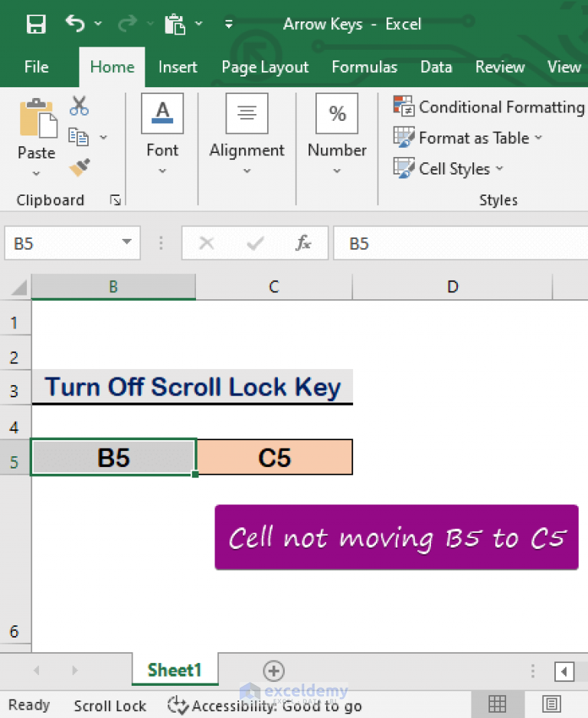Image resolution: width=588 pixels, height=718 pixels.
Task: Click inside the Name Box showing B5
Action: pos(62,243)
